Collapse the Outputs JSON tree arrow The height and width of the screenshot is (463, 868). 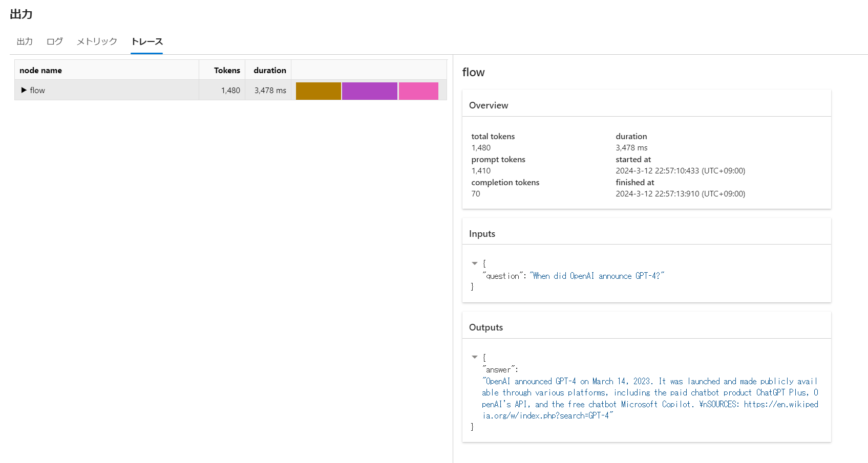coord(475,357)
